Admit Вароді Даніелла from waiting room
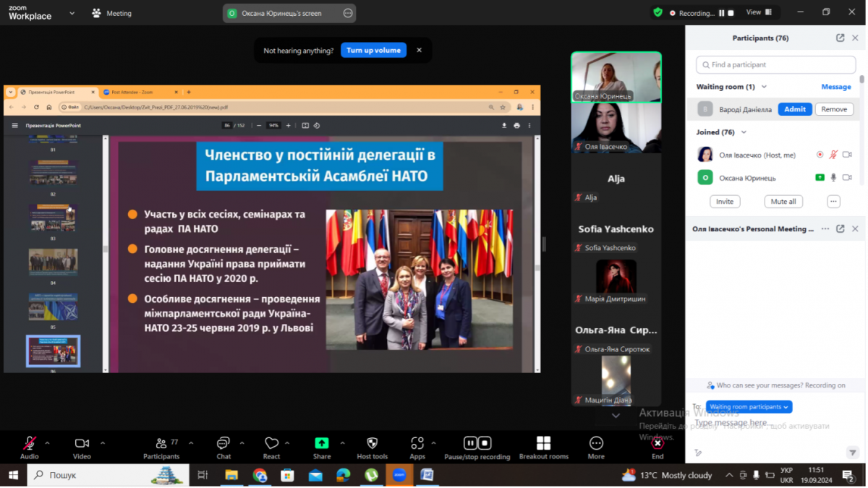The image size is (868, 488). [794, 109]
